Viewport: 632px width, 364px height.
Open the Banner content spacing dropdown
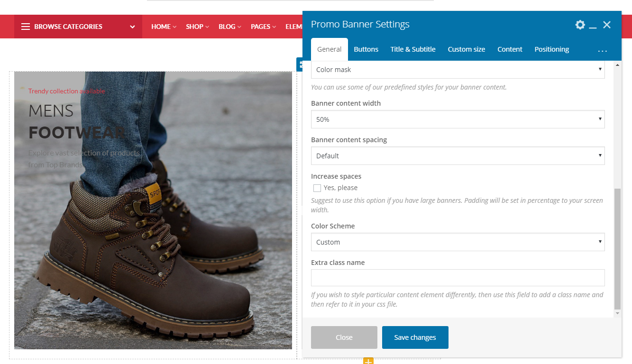[458, 156]
